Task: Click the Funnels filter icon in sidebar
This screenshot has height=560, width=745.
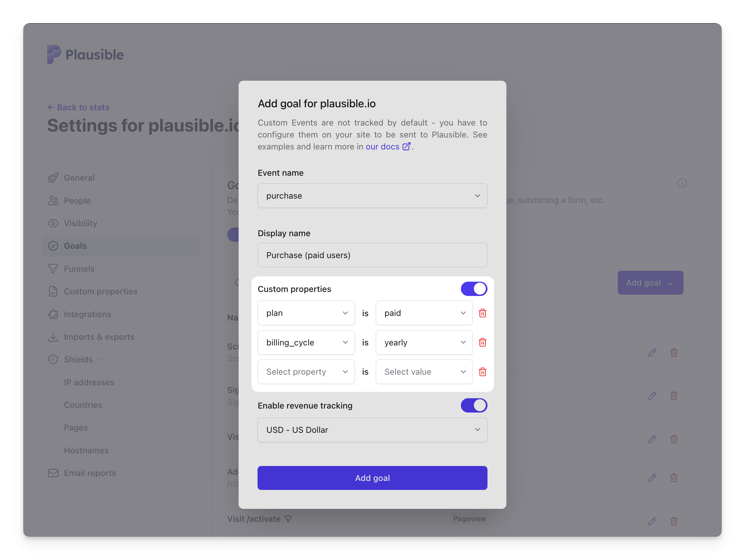Action: coord(53,269)
